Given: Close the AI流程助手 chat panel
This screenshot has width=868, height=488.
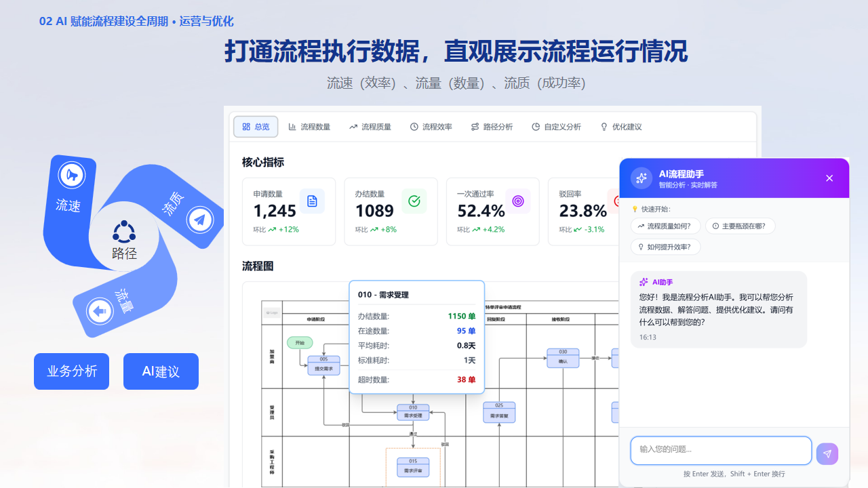Looking at the screenshot, I should point(829,178).
